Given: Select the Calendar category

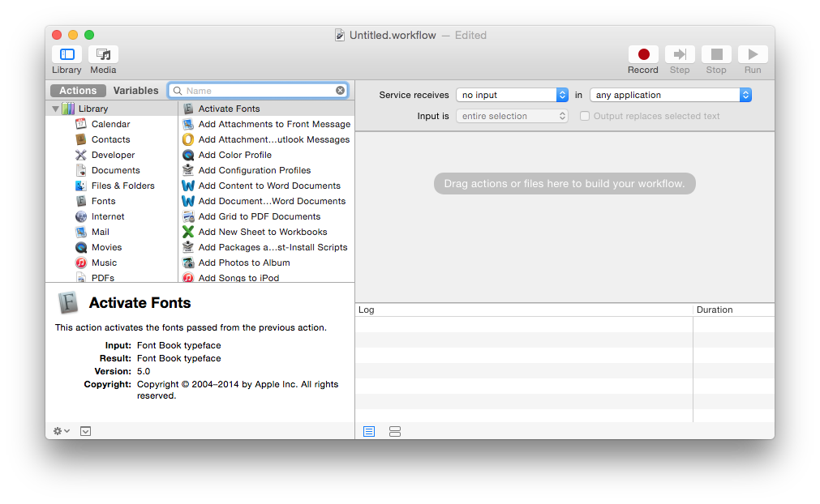Looking at the screenshot, I should coord(111,124).
